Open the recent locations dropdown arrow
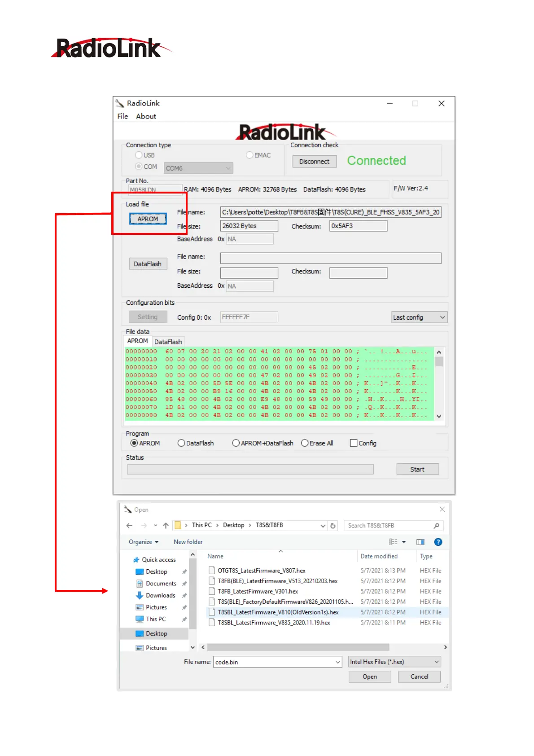The height and width of the screenshot is (756, 534). point(155,525)
